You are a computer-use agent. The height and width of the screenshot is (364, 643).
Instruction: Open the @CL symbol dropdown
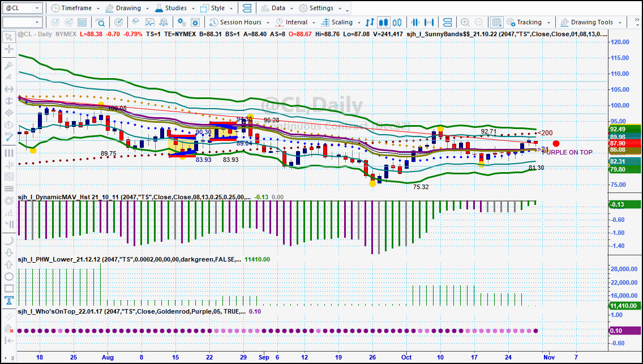pos(37,8)
